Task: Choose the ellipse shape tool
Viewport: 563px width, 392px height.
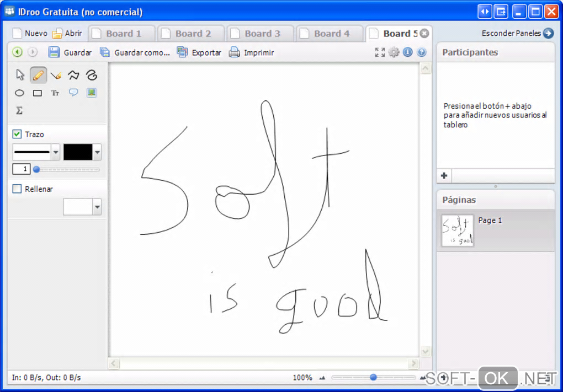Action: (x=19, y=93)
